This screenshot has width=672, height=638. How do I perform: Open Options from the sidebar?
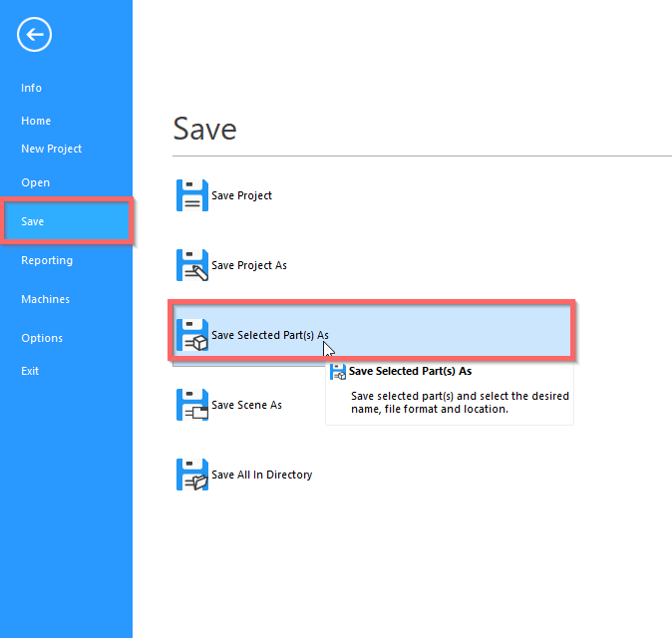point(42,338)
